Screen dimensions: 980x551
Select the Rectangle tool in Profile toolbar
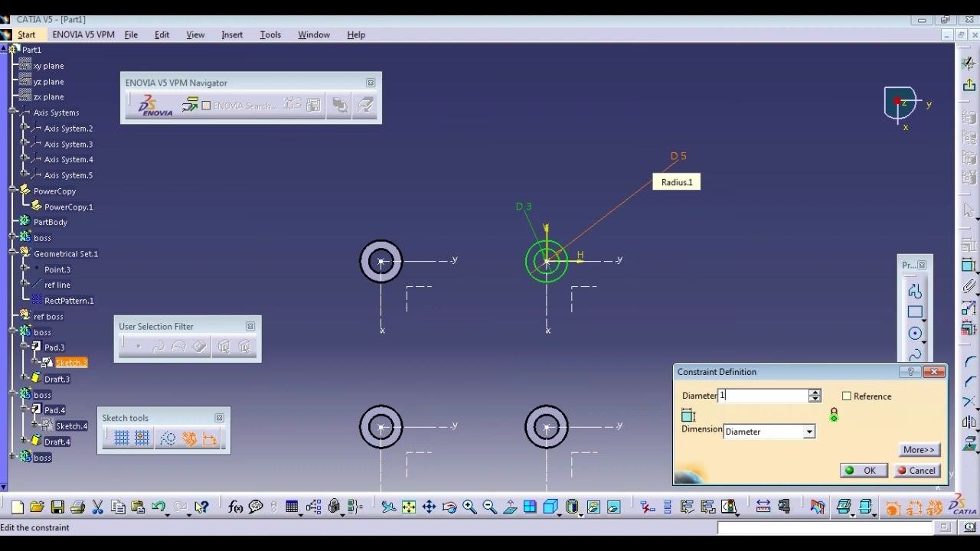pyautogui.click(x=915, y=312)
